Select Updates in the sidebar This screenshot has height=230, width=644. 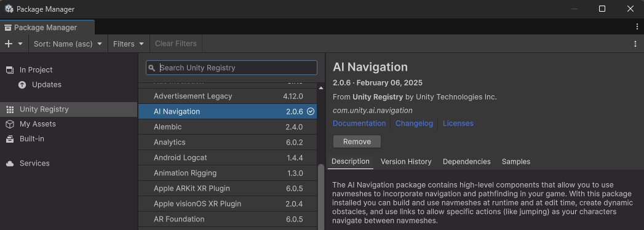69,85
